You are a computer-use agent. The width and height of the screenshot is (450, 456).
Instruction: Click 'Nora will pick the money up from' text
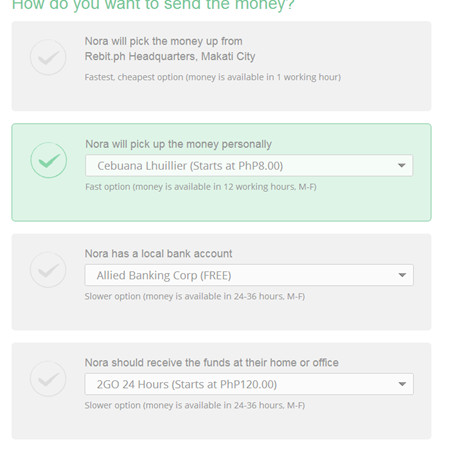tap(163, 41)
